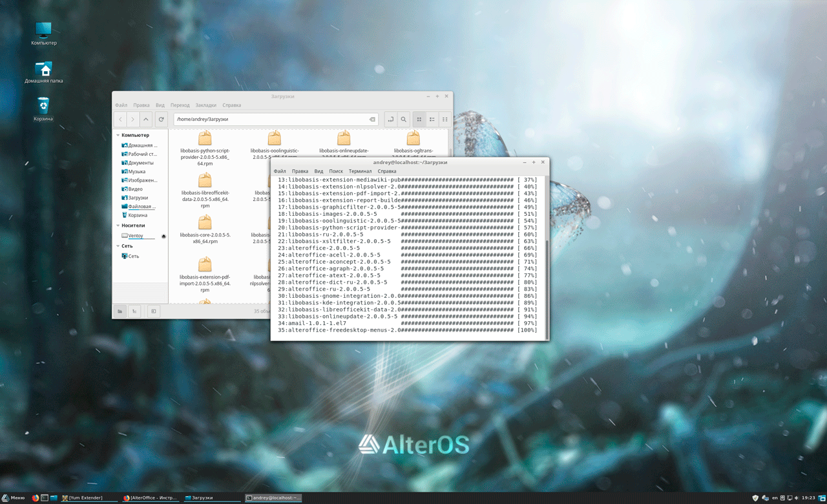Open the Домашняя папка desktop icon
This screenshot has height=504, width=827.
[43, 72]
